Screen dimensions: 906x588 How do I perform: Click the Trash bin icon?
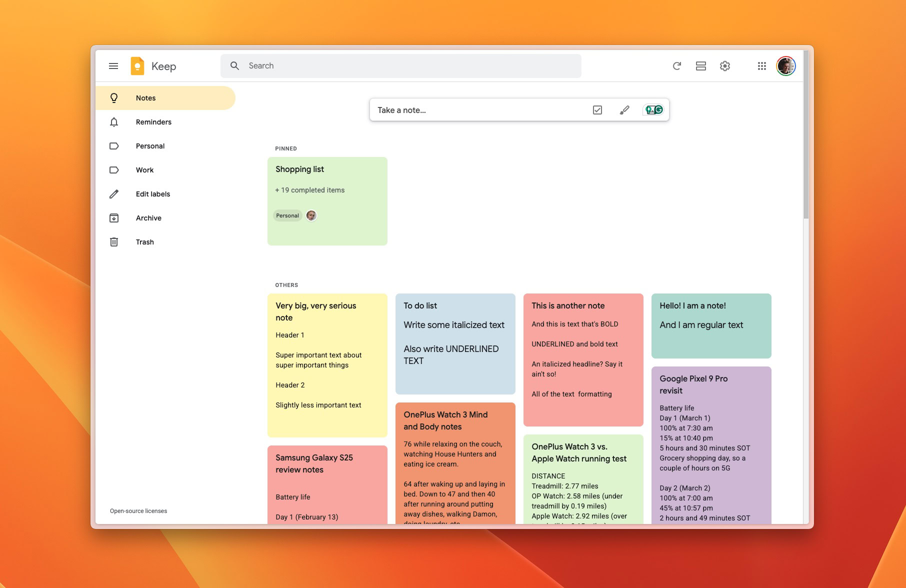tap(114, 242)
